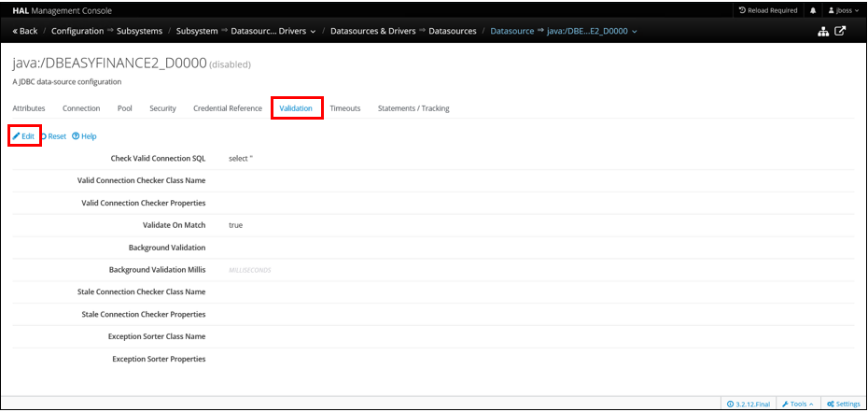Click Exception Sorter Class Name label
868x412 pixels.
pos(157,336)
